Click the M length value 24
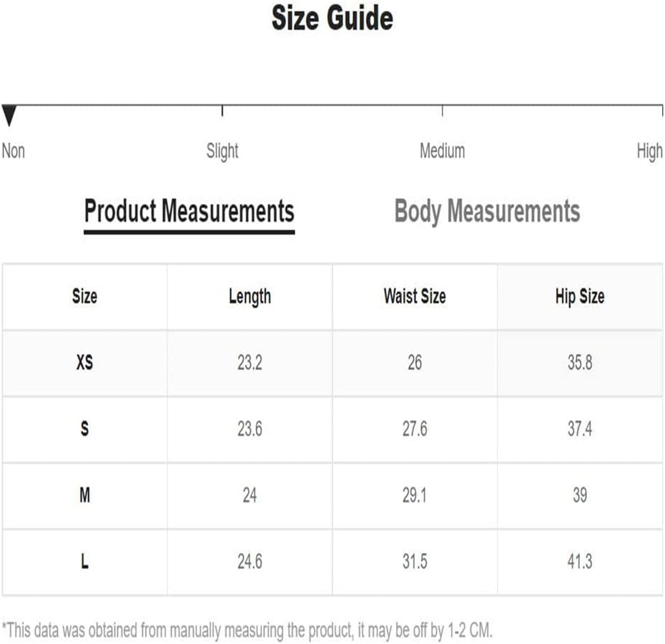Screen dimensions: 665x644 pos(250,495)
